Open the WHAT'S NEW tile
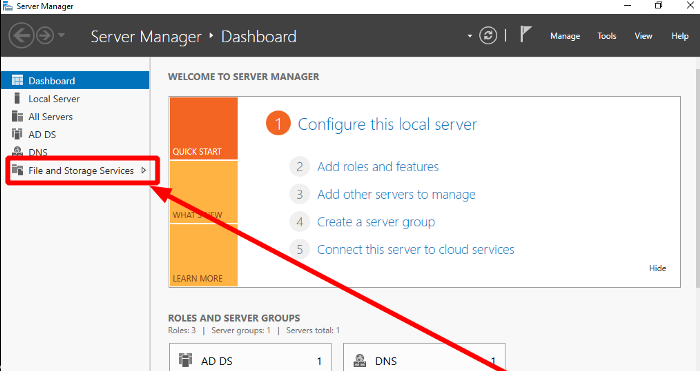 [x=204, y=192]
